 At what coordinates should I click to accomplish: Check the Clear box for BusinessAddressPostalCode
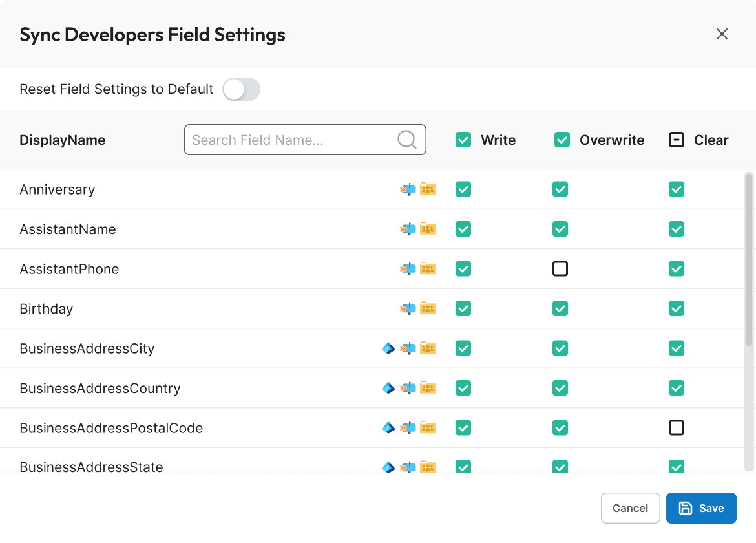click(677, 428)
